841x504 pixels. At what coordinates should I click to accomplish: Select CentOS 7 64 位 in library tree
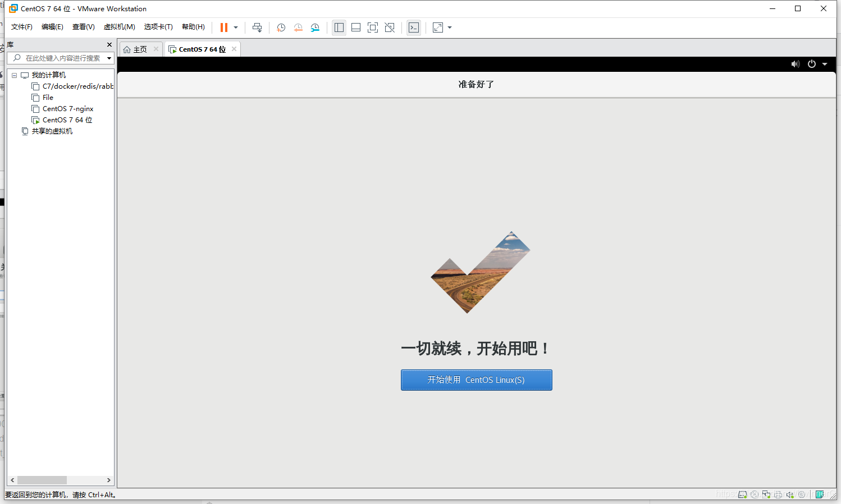point(67,120)
